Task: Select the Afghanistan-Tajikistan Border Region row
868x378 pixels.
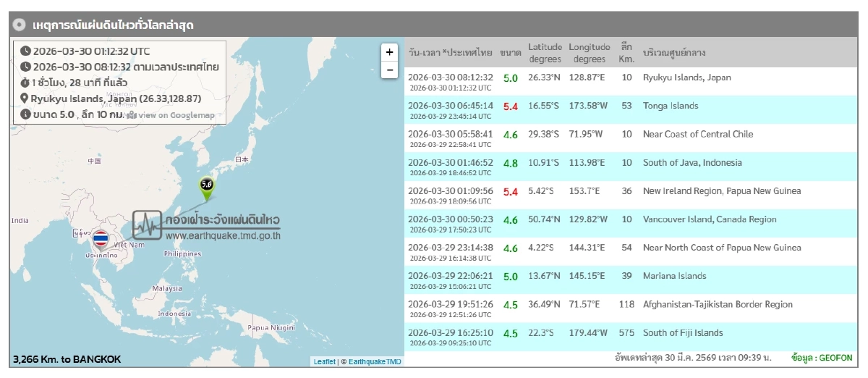Action: pyautogui.click(x=629, y=308)
